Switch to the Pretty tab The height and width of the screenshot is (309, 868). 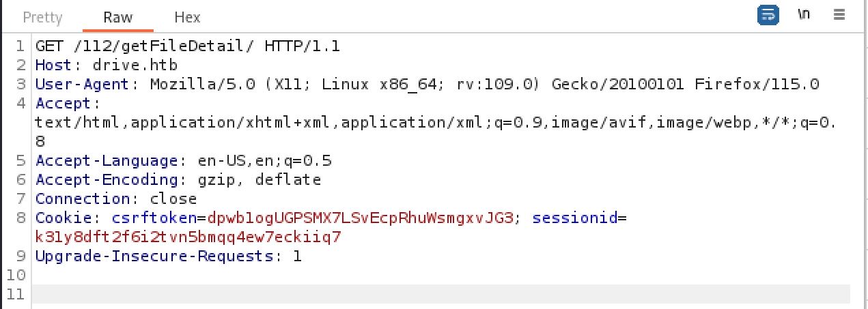click(42, 17)
